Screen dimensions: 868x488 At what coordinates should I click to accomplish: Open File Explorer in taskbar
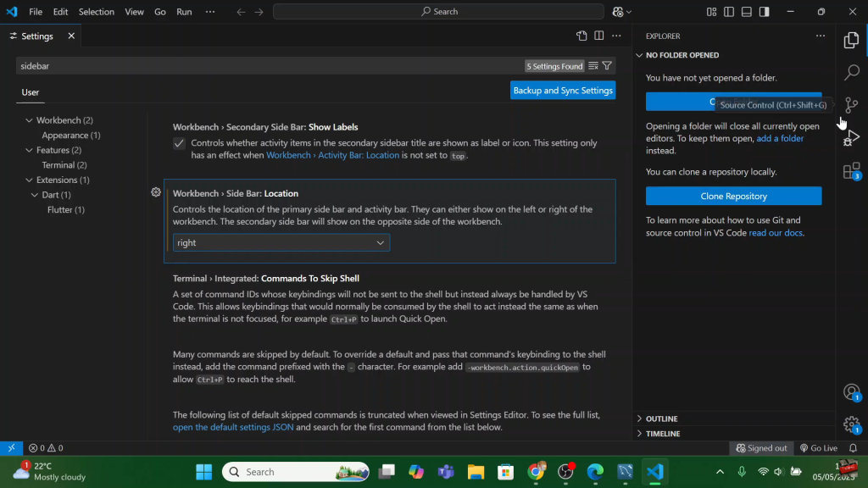pyautogui.click(x=476, y=472)
